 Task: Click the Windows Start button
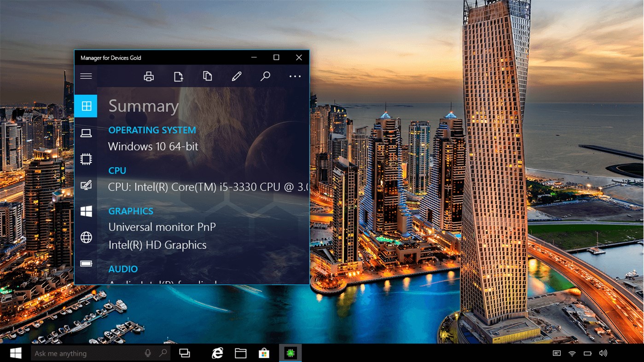tap(15, 353)
